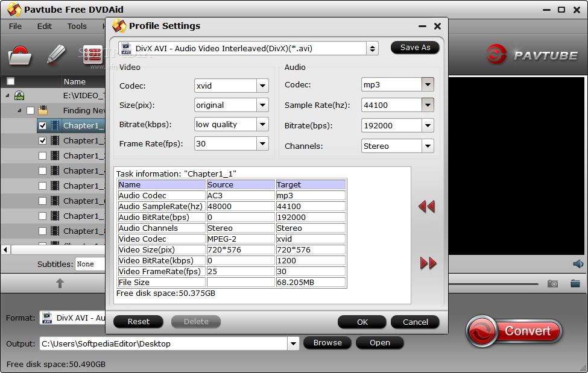The image size is (588, 373).
Task: Open Audio Codec dropdown showing mp3
Action: click(x=428, y=84)
